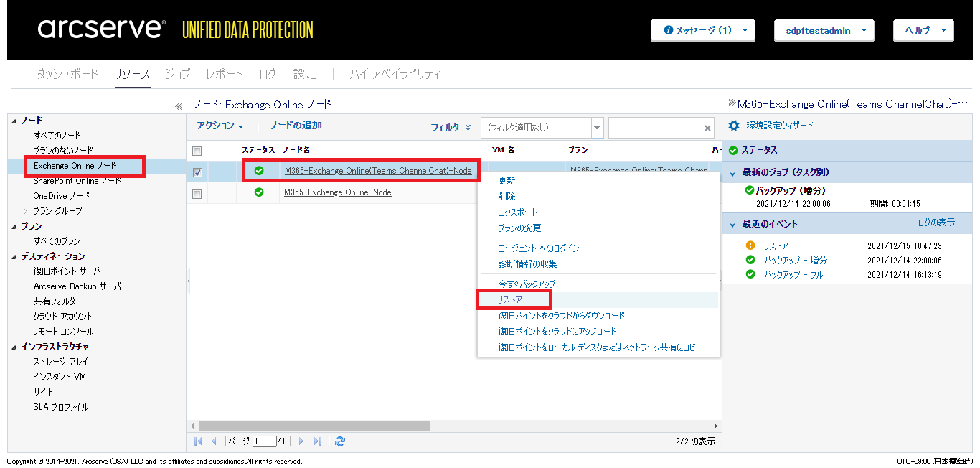Collapse the デスティネーション tree section
The image size is (980, 468).
pyautogui.click(x=14, y=256)
